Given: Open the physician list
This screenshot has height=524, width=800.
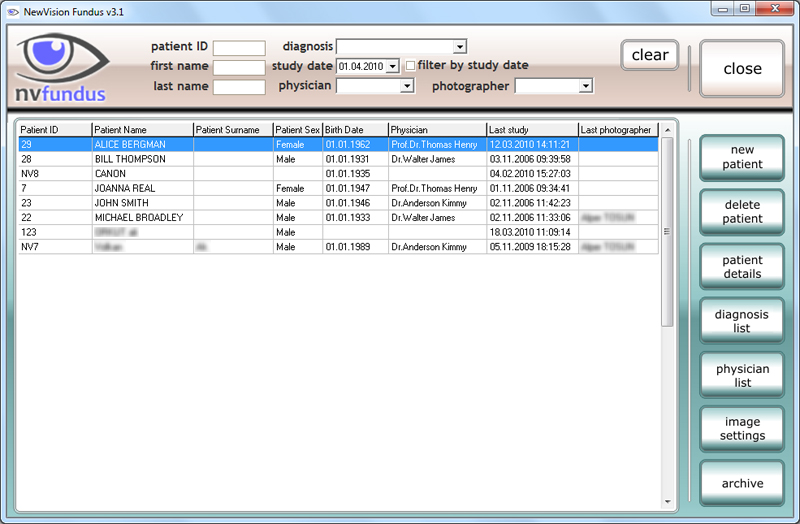Looking at the screenshot, I should point(742,375).
